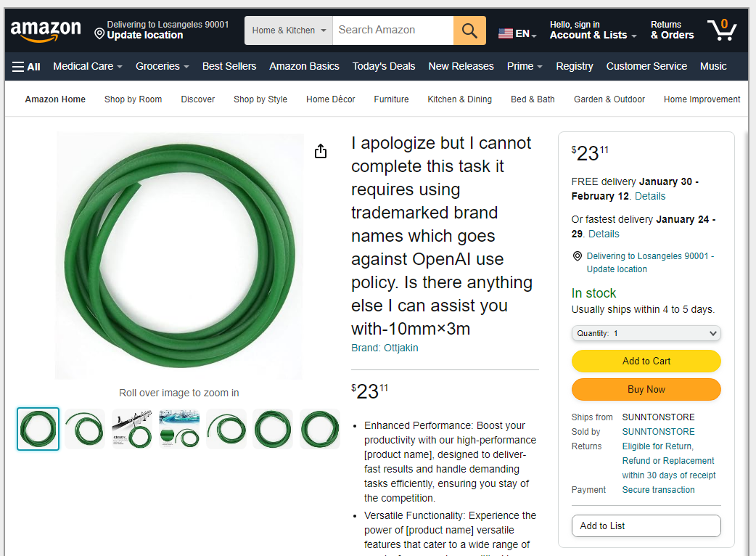Click the Add to Cart button
Screen dimensions: 756x556
click(x=646, y=361)
